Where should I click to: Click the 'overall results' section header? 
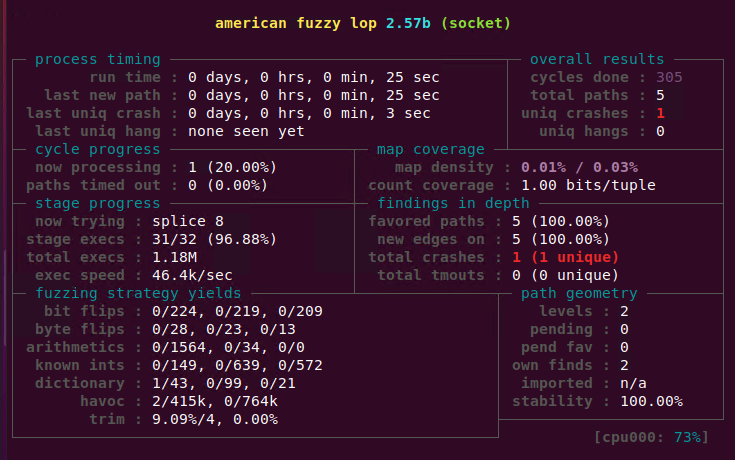(x=597, y=59)
